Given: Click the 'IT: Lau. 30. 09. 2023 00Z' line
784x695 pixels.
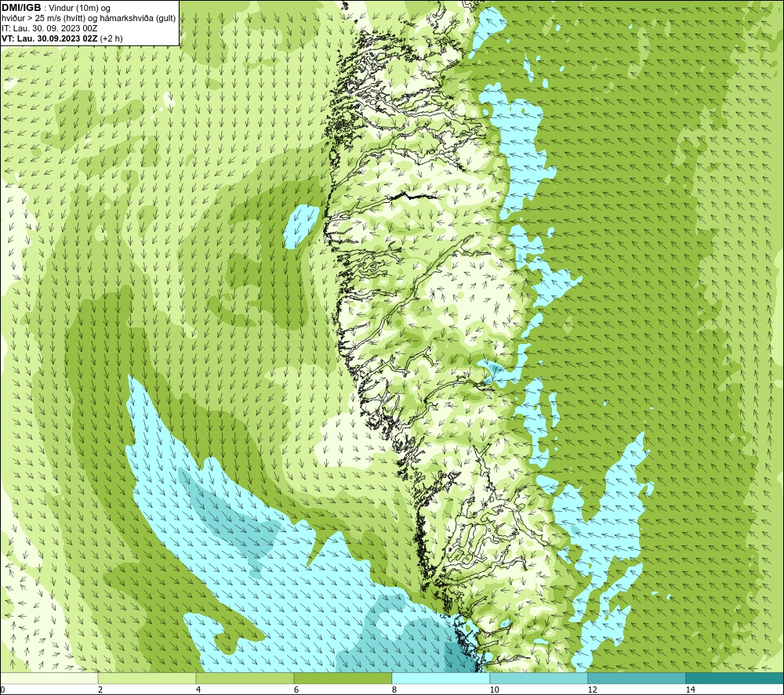Looking at the screenshot, I should 49,28.
